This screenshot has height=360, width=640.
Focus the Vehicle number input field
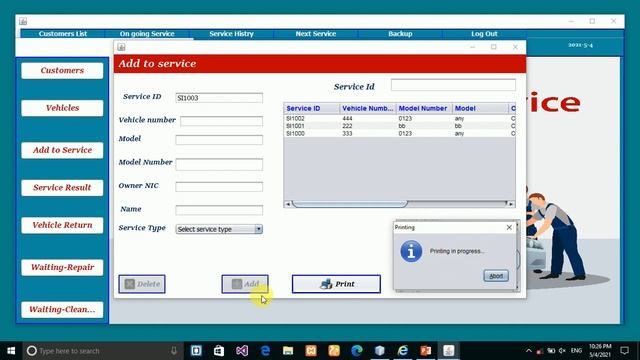click(222, 121)
